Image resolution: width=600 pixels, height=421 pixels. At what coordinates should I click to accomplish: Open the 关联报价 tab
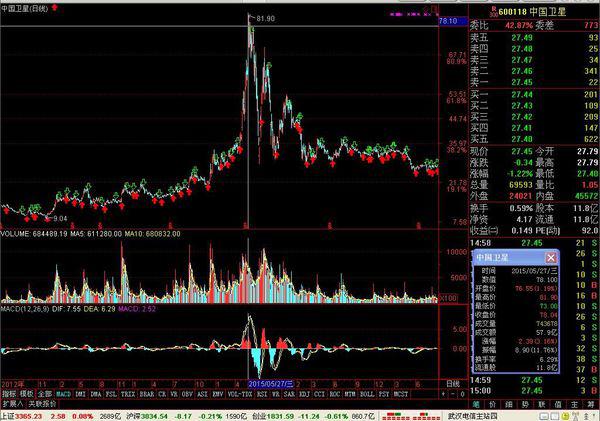pyautogui.click(x=42, y=403)
